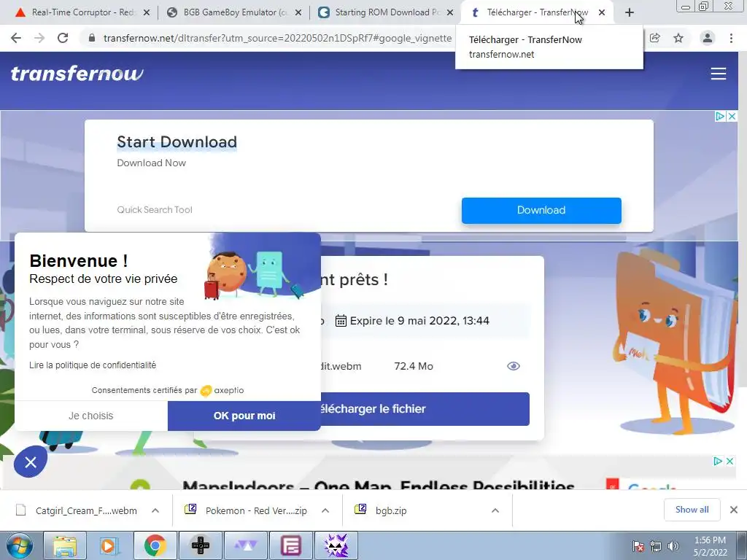Reload the current page
Image resolution: width=747 pixels, height=560 pixels.
[63, 38]
